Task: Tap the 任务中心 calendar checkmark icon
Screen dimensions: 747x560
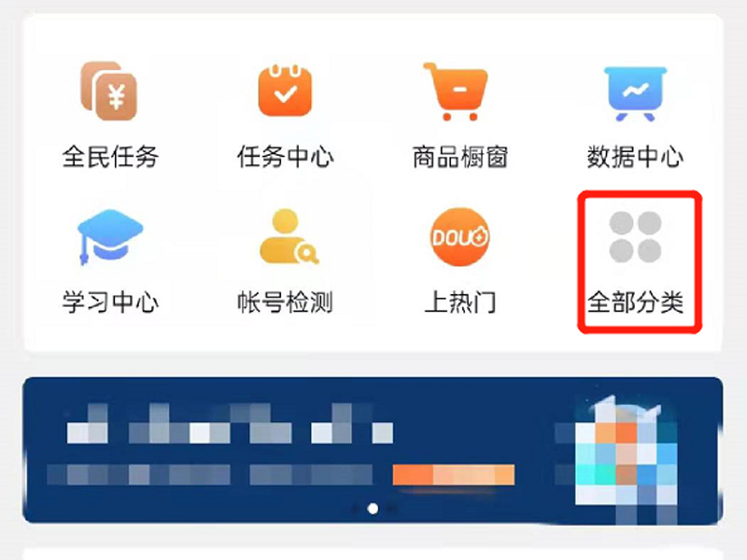Action: (285, 91)
